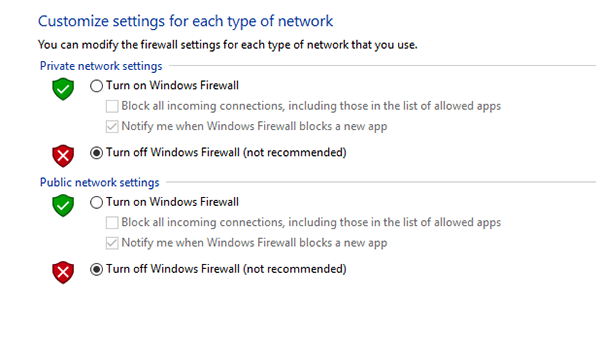The image size is (600, 363).
Task: Click the green shield icon under Private network
Action: point(63,89)
